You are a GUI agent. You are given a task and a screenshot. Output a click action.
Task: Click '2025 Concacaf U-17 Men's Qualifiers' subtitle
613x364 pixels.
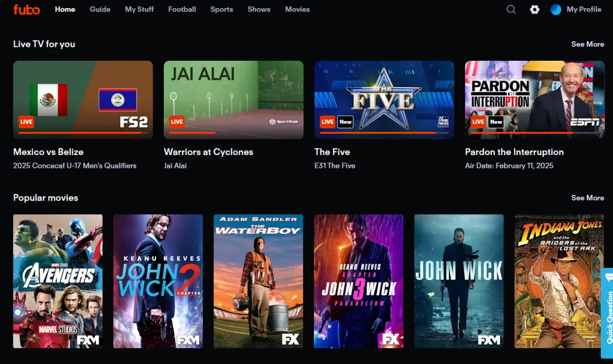75,165
